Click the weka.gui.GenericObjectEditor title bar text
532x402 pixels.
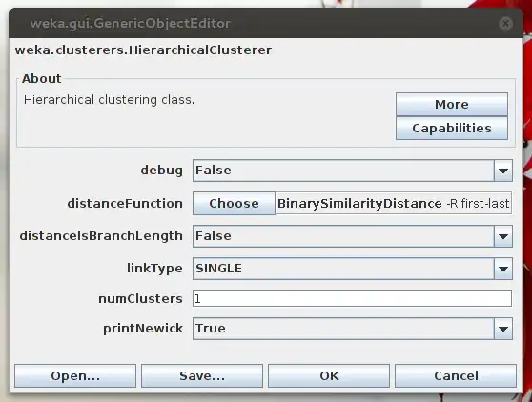[x=131, y=24]
